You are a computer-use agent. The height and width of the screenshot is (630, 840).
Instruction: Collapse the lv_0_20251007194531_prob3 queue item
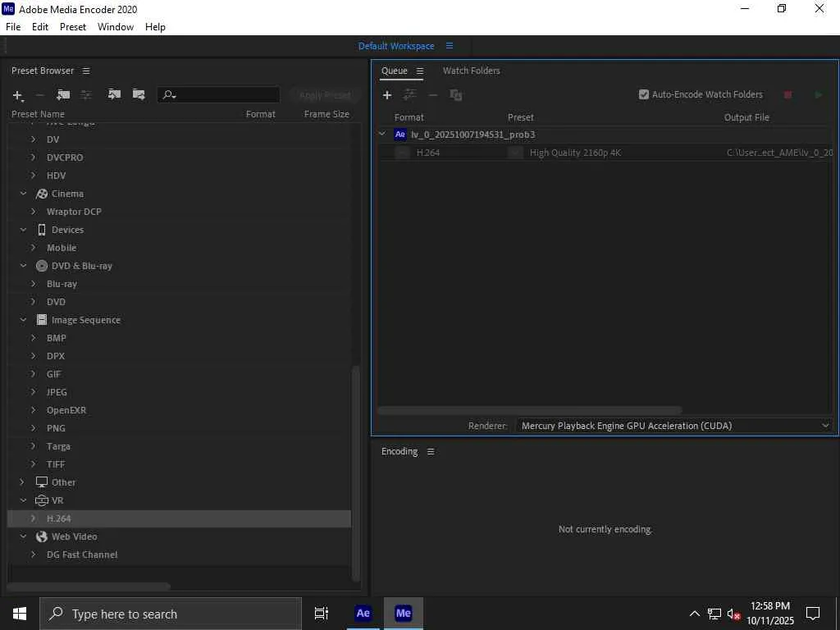point(382,134)
